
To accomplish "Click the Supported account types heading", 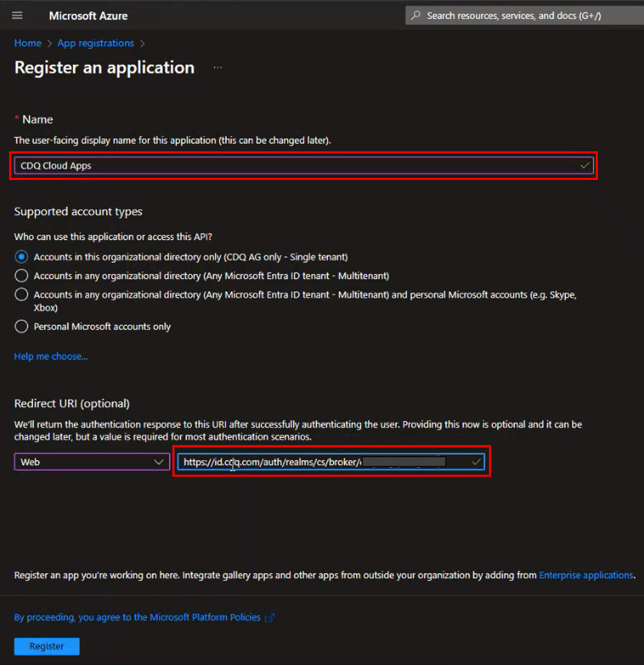I will click(x=78, y=212).
